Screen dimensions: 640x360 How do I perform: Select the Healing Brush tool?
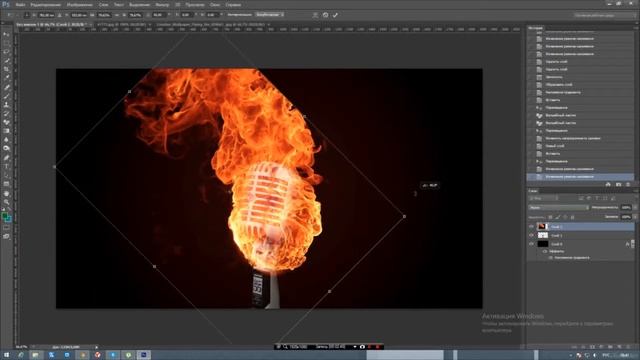pos(6,87)
